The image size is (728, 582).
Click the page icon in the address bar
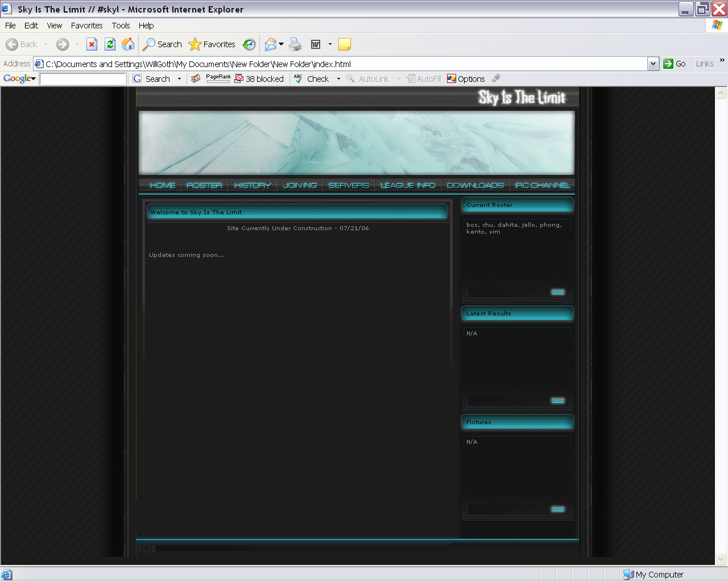click(x=39, y=64)
